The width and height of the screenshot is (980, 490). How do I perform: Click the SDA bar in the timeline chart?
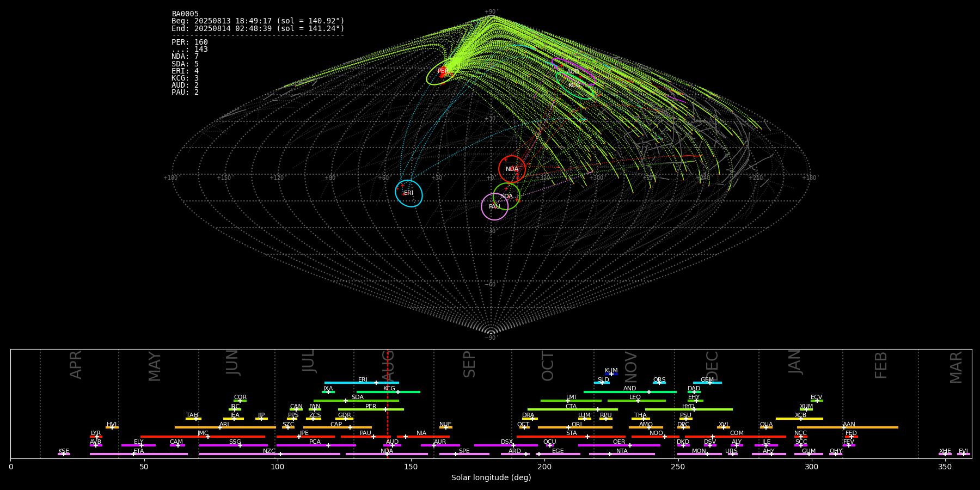coord(356,401)
